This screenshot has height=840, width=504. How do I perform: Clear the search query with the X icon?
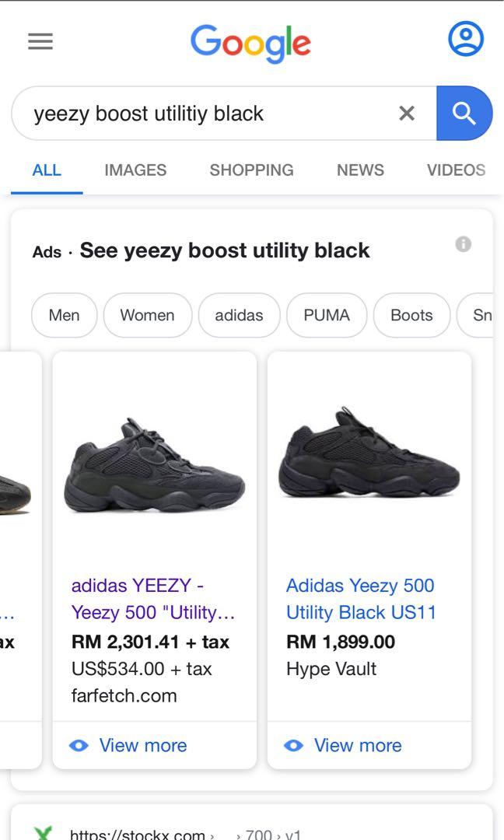point(407,113)
